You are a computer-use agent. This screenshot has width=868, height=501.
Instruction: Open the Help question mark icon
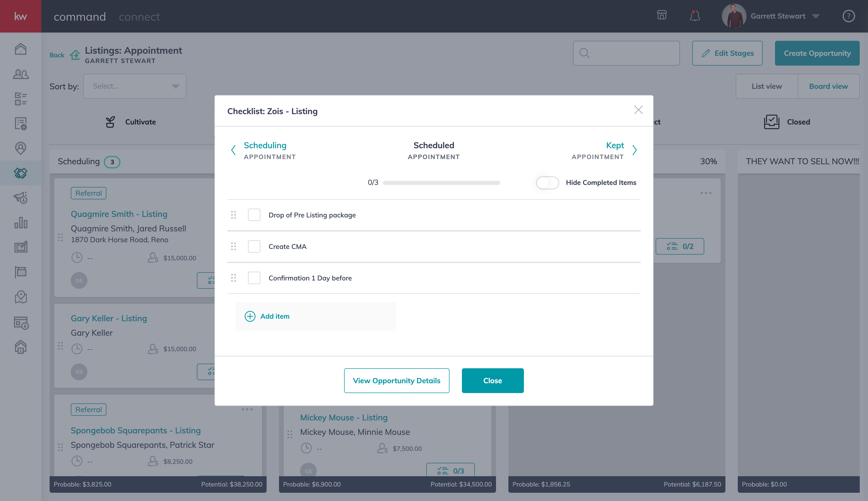[848, 16]
